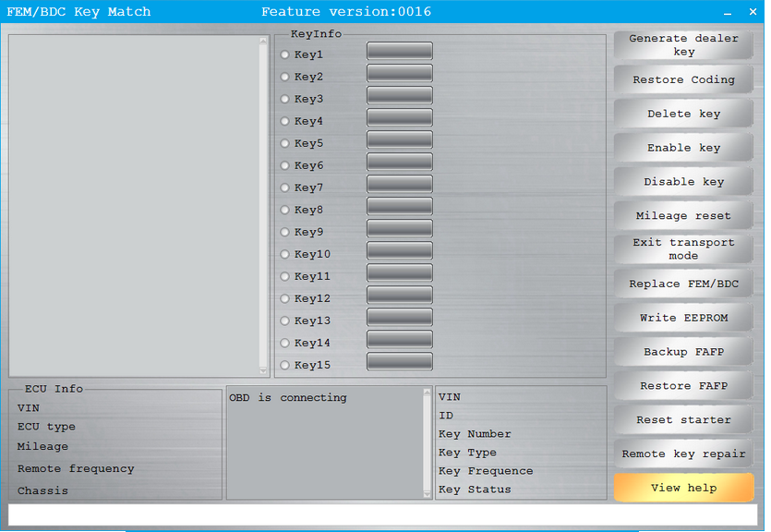Image resolution: width=771 pixels, height=532 pixels.
Task: Click Replace FEM/BDC button
Action: click(x=683, y=284)
